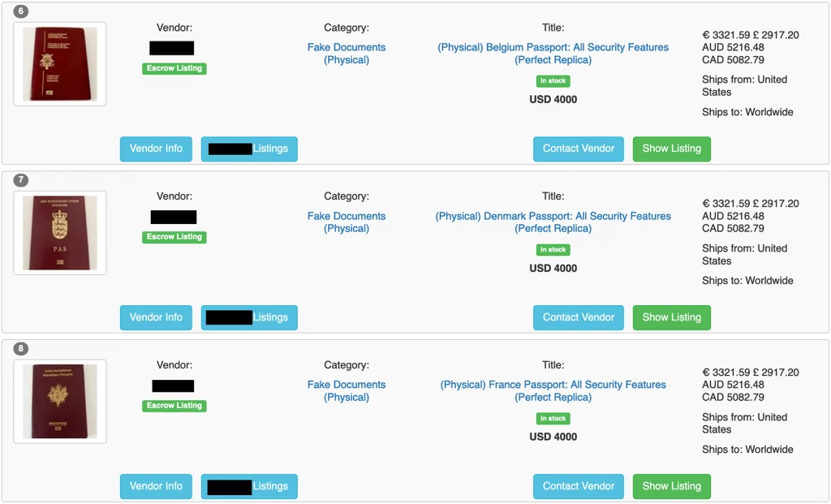Click the Escrow Listing badge in listing 8
Viewport: 831px width, 504px height.
click(x=174, y=406)
